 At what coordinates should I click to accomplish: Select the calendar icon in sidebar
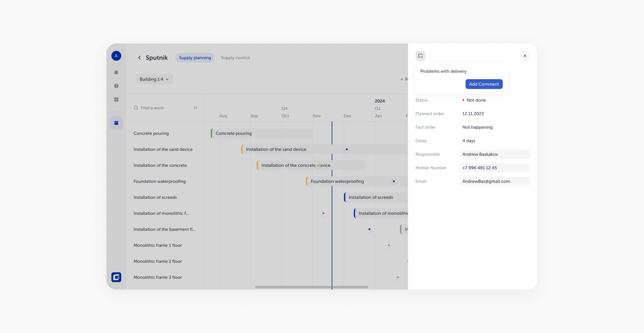(x=116, y=123)
